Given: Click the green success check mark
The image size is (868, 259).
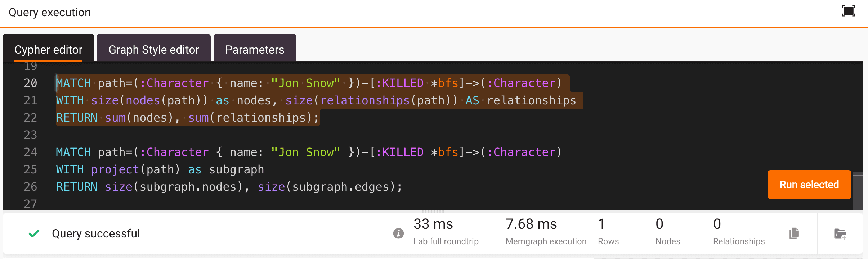Looking at the screenshot, I should (34, 233).
